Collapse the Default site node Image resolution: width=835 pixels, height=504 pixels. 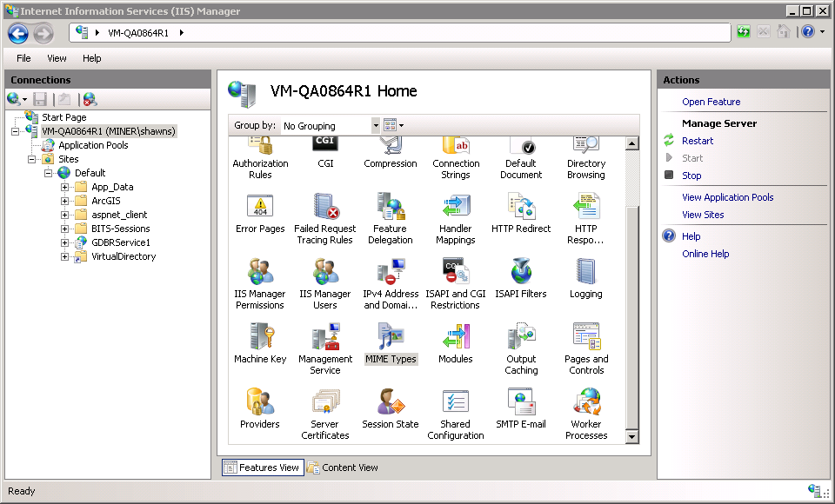[50, 173]
